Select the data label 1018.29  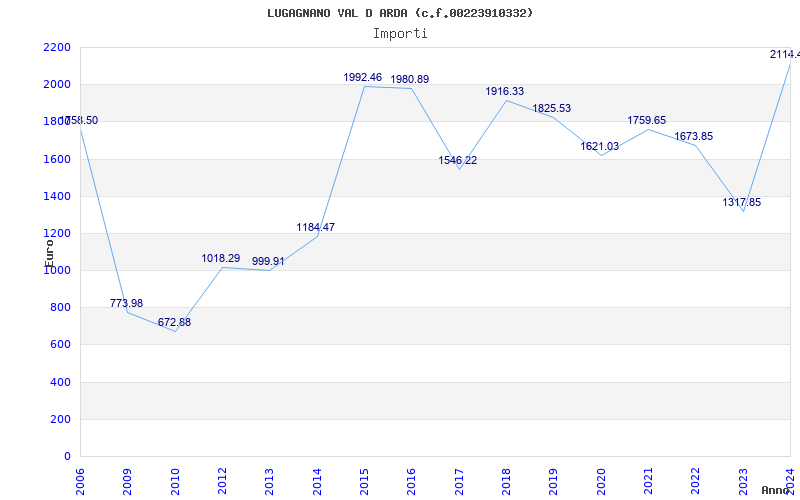[x=220, y=259]
